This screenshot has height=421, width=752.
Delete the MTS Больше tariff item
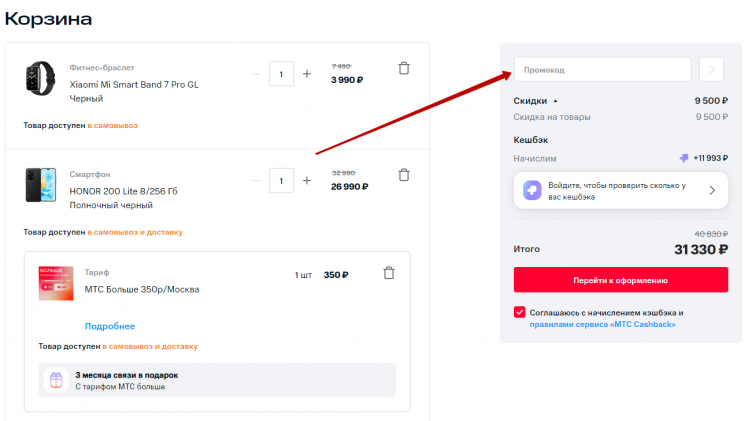pyautogui.click(x=389, y=273)
